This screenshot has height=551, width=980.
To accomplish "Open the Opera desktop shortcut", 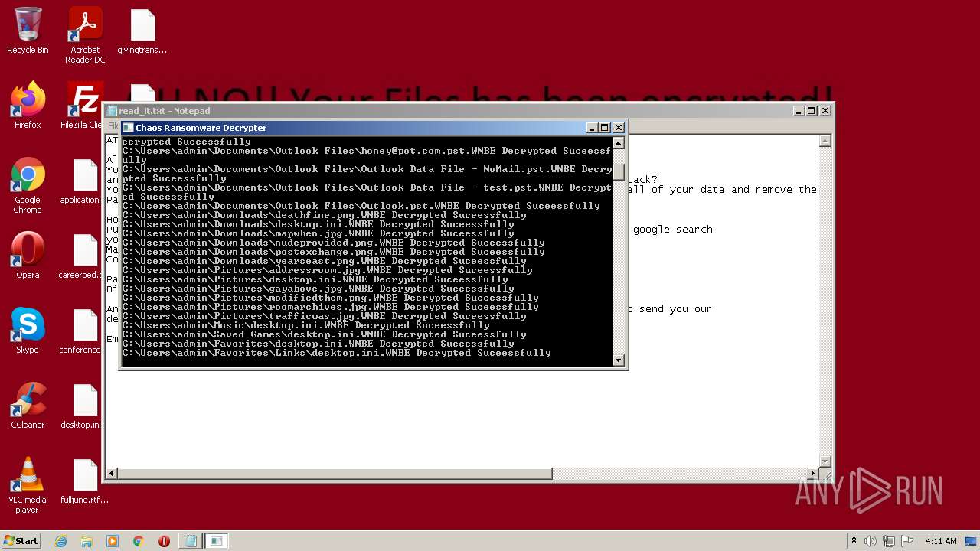I will (x=28, y=256).
